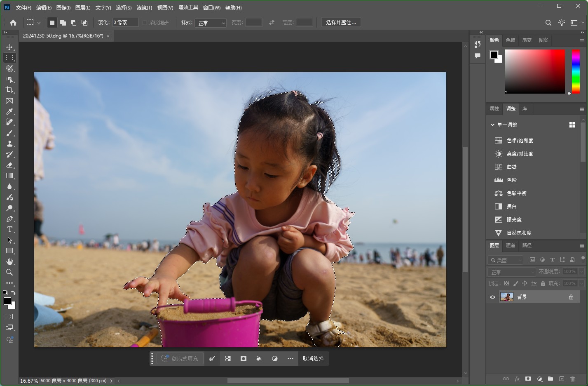588x386 pixels.
Task: Collapse the 单一调整 section
Action: [492, 125]
